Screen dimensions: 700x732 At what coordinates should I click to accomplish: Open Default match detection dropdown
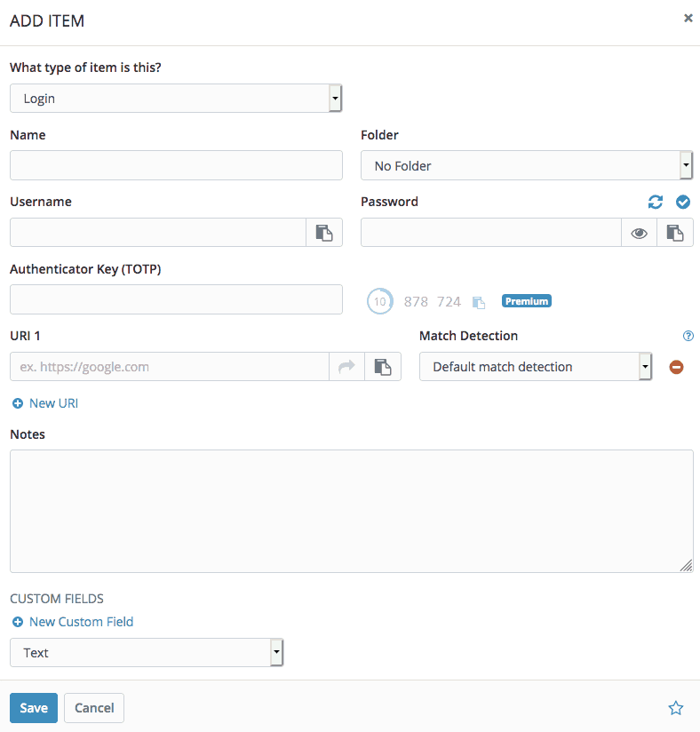(x=536, y=367)
